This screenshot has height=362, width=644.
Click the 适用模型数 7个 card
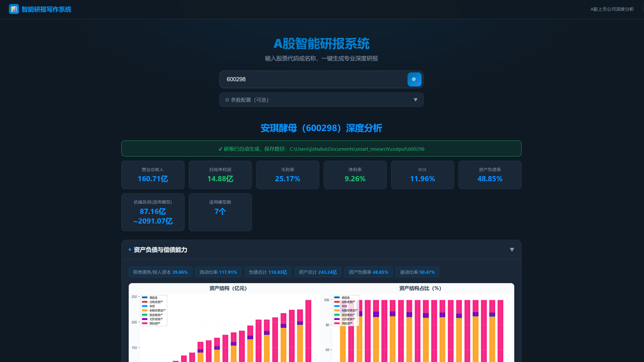220,212
